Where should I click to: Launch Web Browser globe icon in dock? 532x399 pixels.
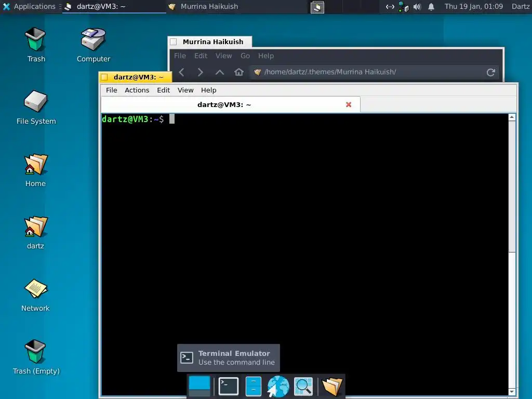pyautogui.click(x=278, y=386)
